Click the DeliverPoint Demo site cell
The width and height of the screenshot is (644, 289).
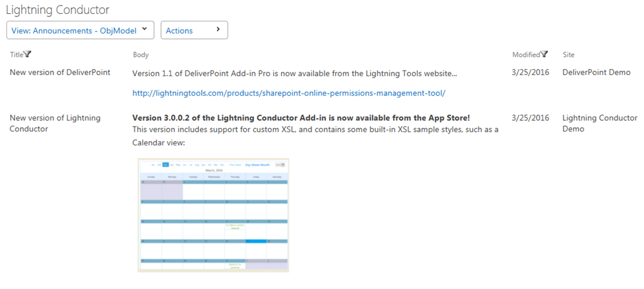click(x=596, y=72)
